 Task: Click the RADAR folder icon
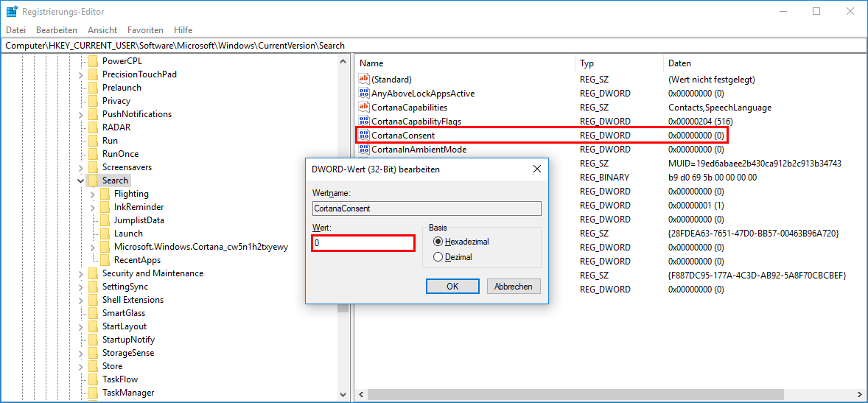(93, 127)
